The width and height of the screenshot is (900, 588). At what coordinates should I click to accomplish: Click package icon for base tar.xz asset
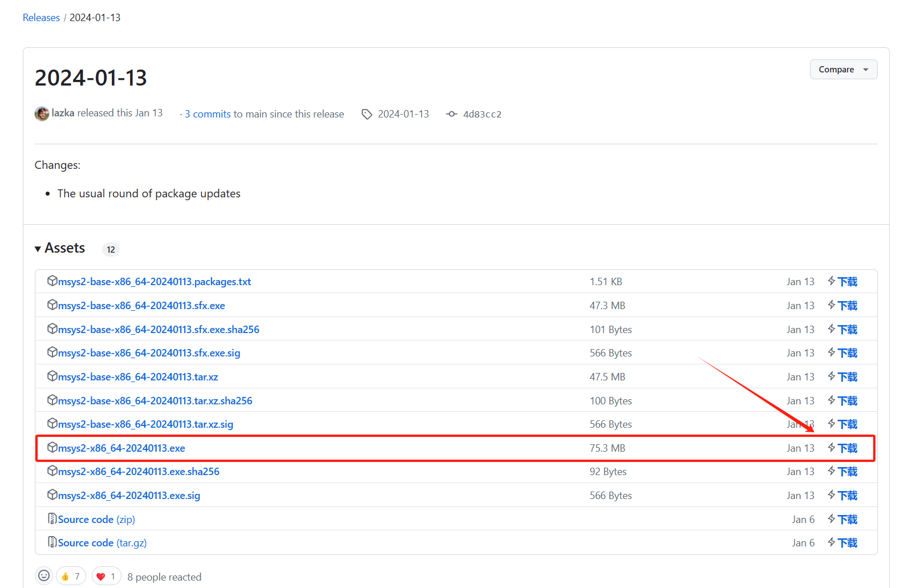pyautogui.click(x=52, y=376)
